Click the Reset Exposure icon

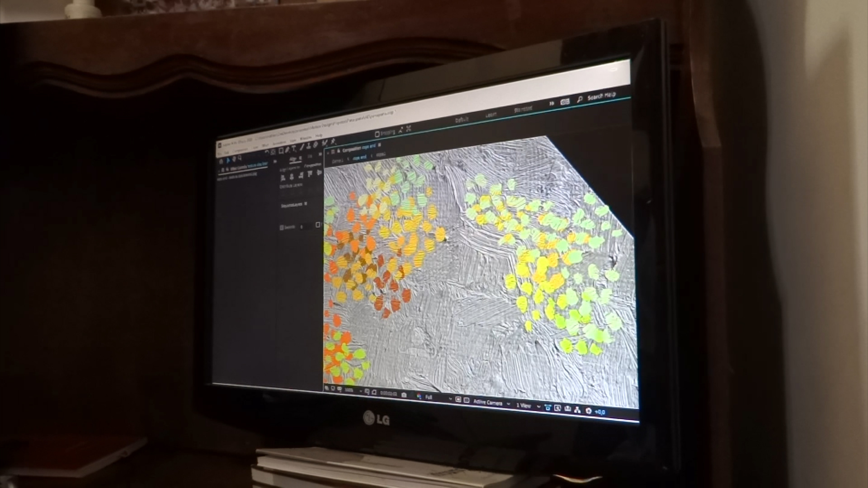tap(588, 411)
